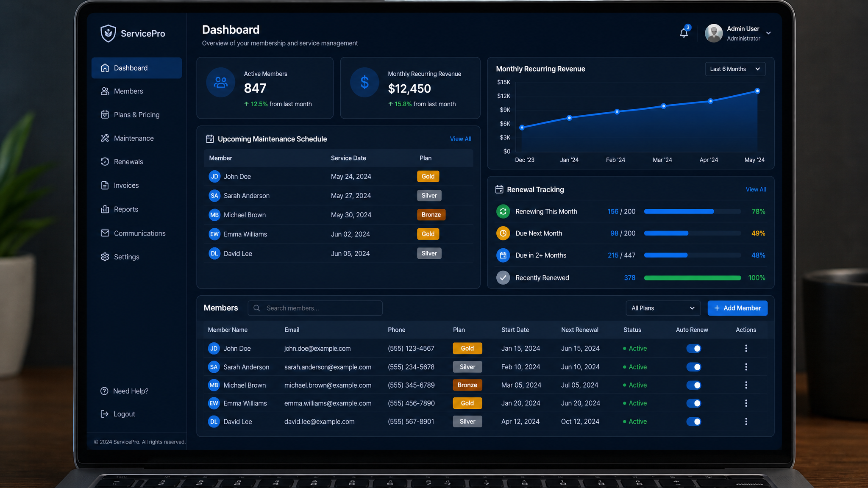The height and width of the screenshot is (488, 868).
Task: Toggle Auto Renew for David Lee
Action: (694, 421)
